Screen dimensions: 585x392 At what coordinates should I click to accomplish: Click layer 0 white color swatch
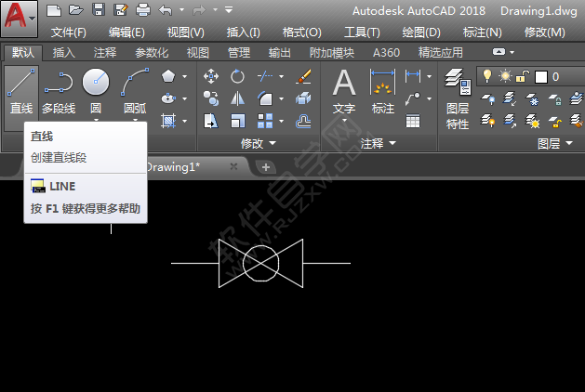(541, 77)
